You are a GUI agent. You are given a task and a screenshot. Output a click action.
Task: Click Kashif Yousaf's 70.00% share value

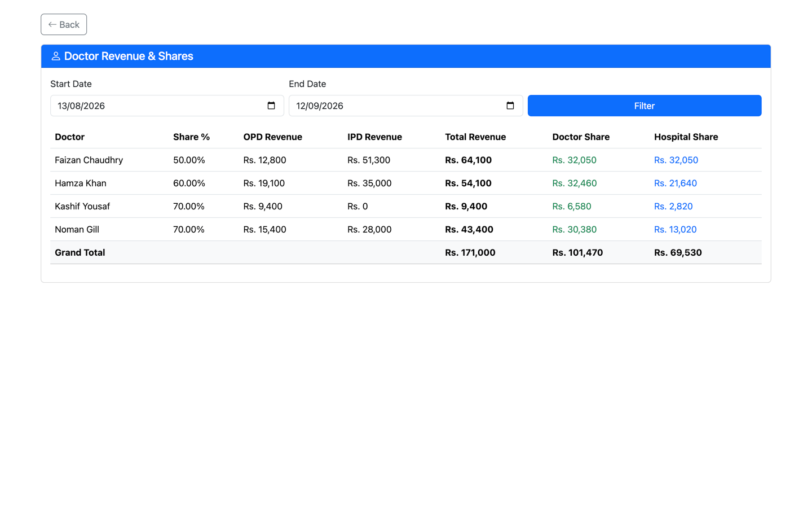point(189,206)
